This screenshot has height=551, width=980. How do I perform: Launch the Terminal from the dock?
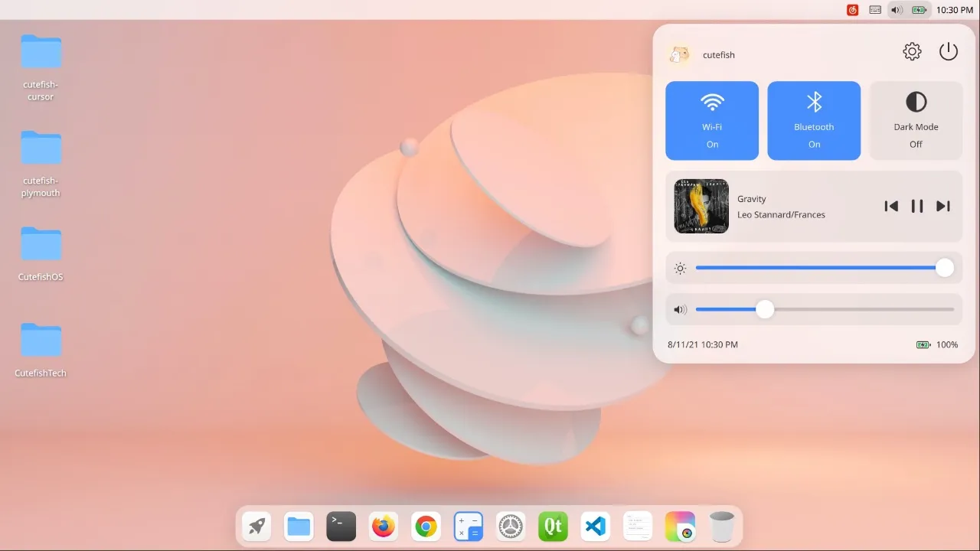pyautogui.click(x=341, y=526)
